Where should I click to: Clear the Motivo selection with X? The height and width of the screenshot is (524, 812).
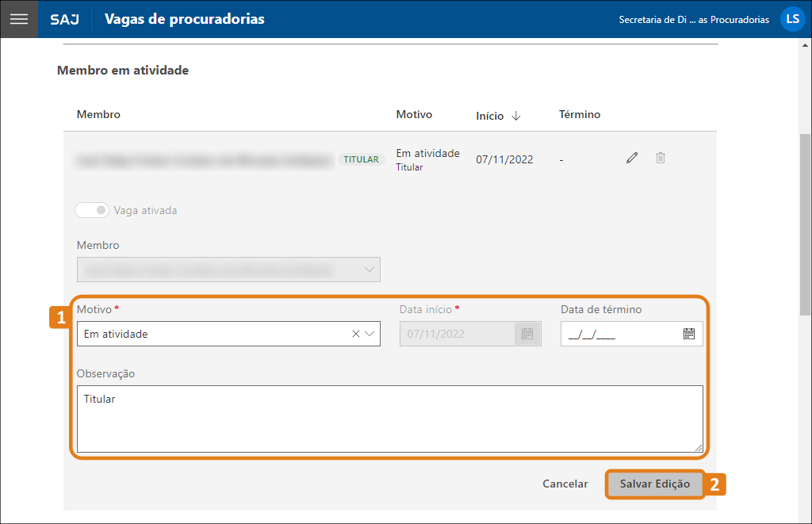click(x=356, y=334)
